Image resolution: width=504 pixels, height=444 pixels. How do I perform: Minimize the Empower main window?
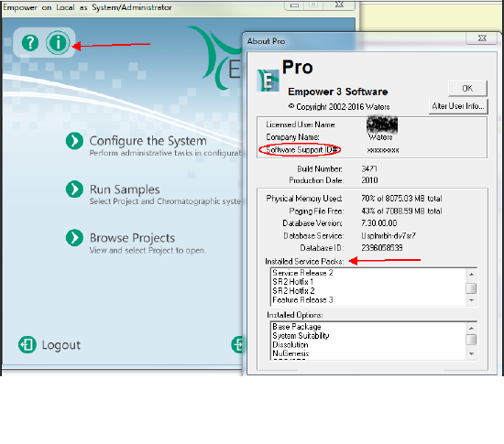point(294,5)
